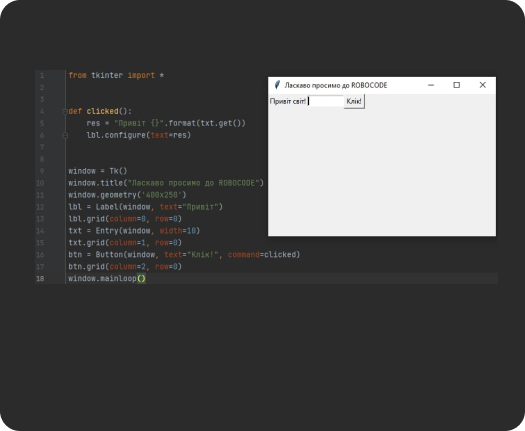Collapse the clicked() function fold marker
This screenshot has width=525, height=431.
click(x=65, y=112)
